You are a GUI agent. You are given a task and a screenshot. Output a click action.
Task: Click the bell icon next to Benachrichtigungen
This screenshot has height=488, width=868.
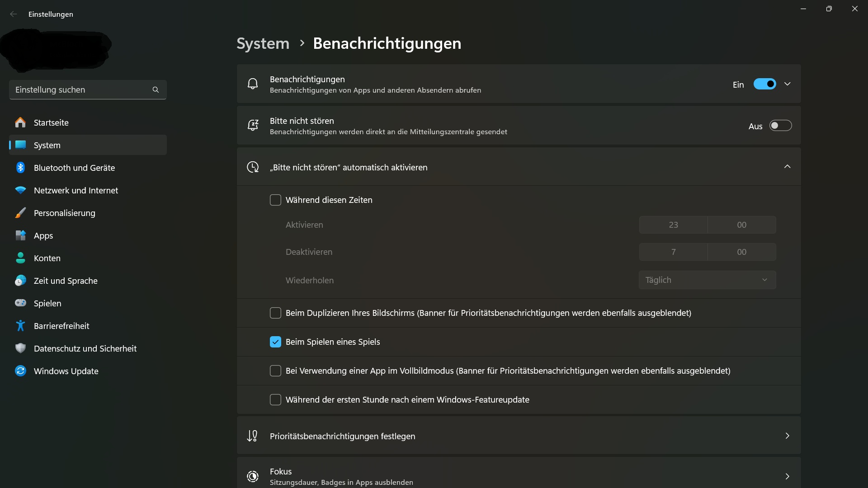tap(252, 84)
